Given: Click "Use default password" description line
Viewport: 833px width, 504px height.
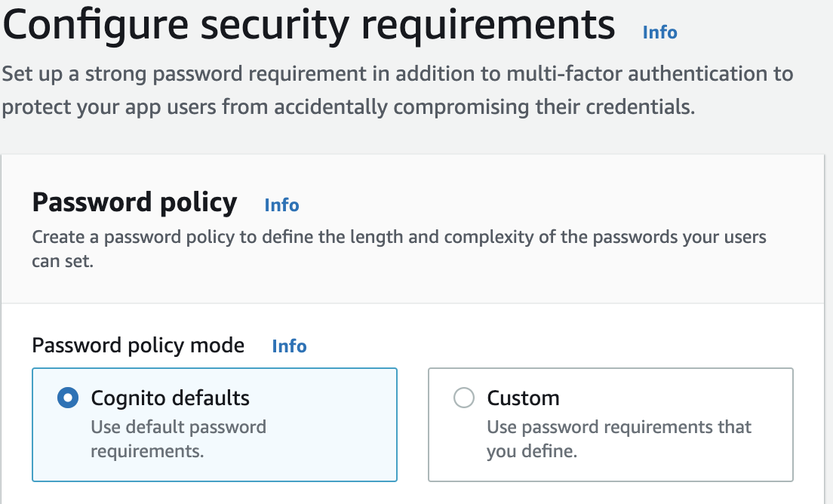Looking at the screenshot, I should coord(178,427).
